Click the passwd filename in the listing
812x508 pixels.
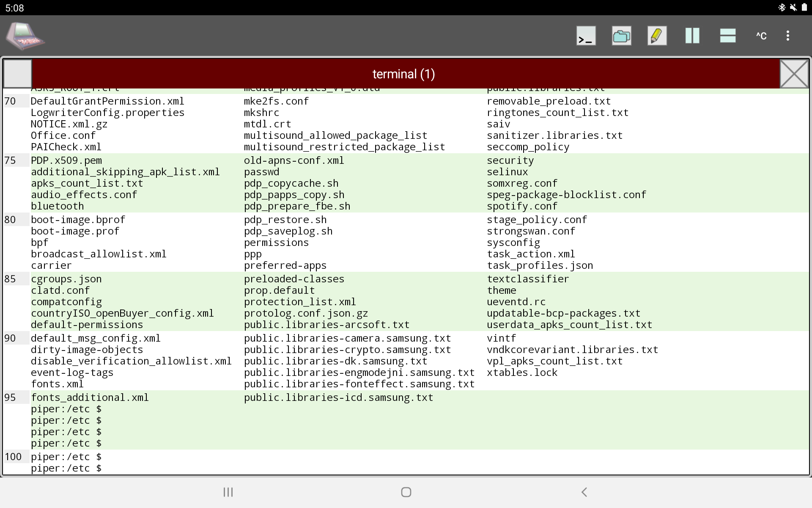pyautogui.click(x=261, y=171)
